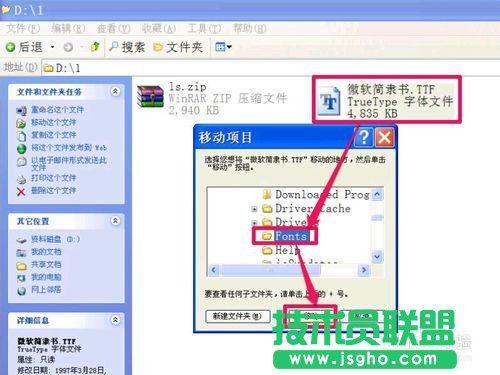Viewport: 500px width, 375px height.
Task: Click the publish to Web globe icon
Action: click(21, 149)
